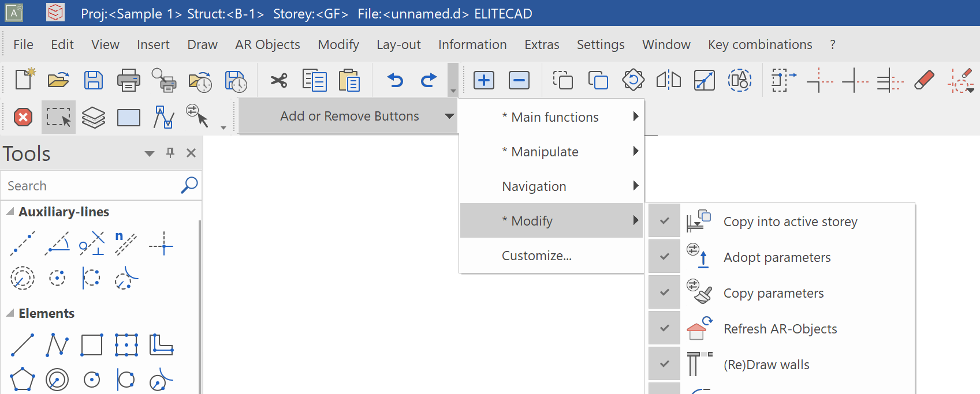Image resolution: width=980 pixels, height=394 pixels.
Task: Expand Navigation submenu
Action: tap(552, 186)
